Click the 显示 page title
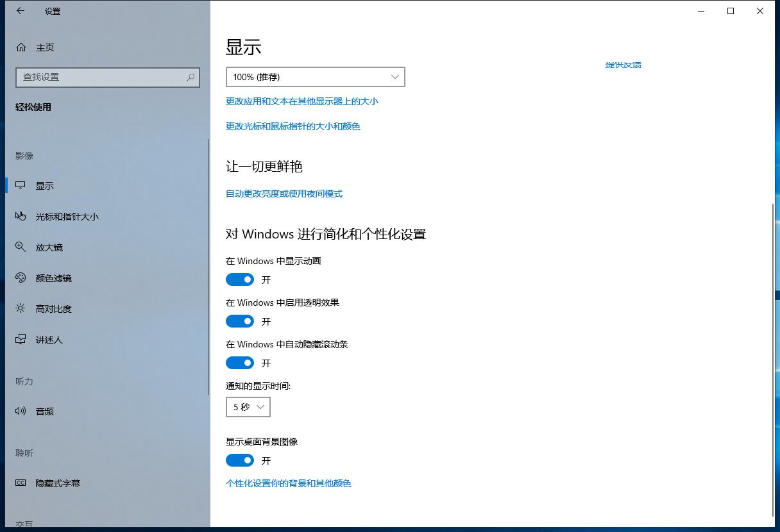 244,47
